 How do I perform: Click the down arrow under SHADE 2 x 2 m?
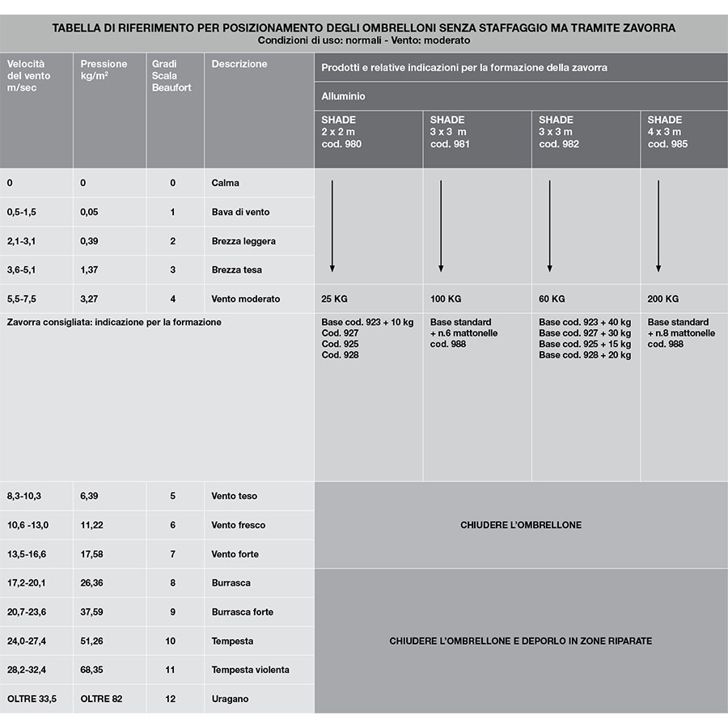[332, 226]
